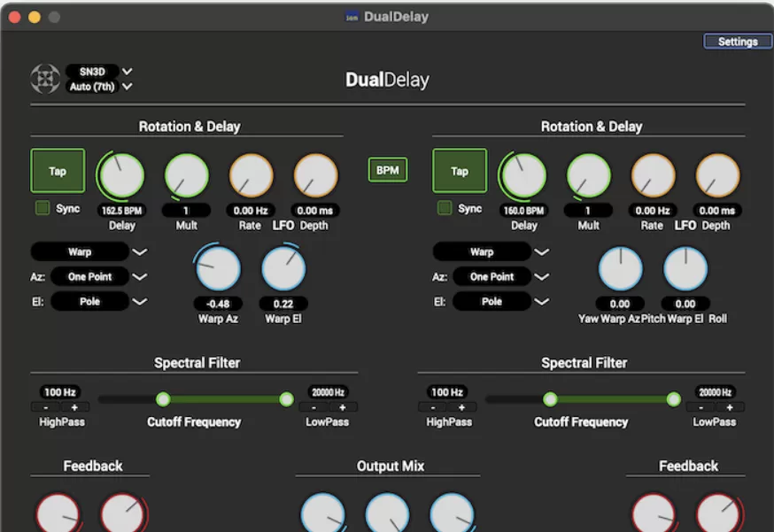Click the third Output Mix knob
Screen dimensions: 774x532
pos(453,513)
